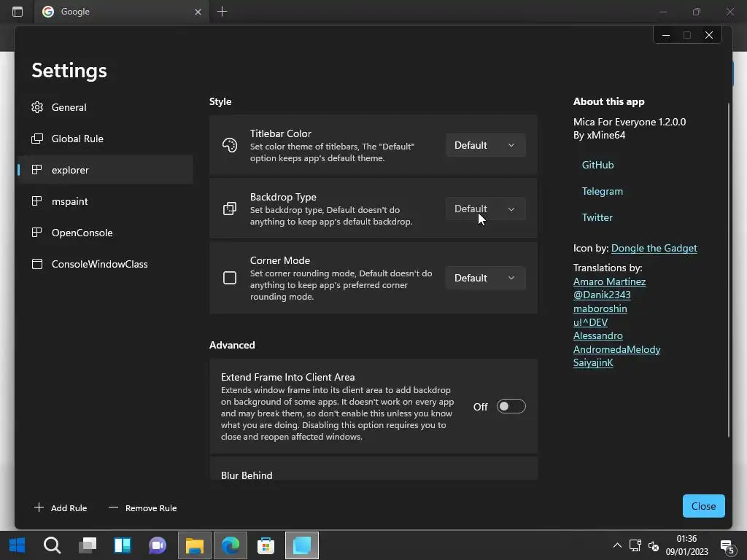Open the Corner Mode dropdown
747x560 pixels.
[x=485, y=278]
